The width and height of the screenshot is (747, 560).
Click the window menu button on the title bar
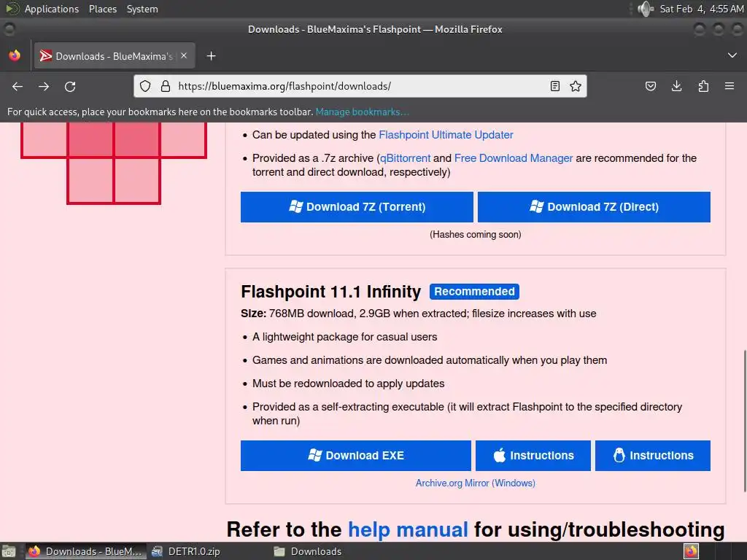[9, 29]
